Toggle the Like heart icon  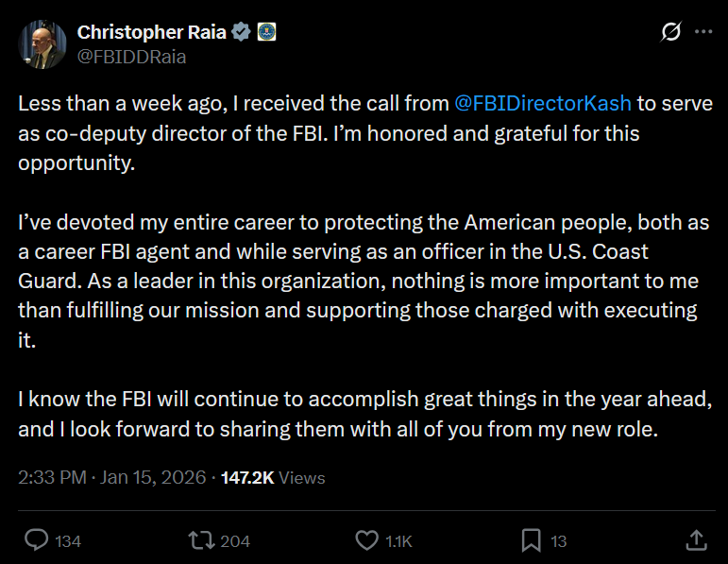click(x=366, y=540)
